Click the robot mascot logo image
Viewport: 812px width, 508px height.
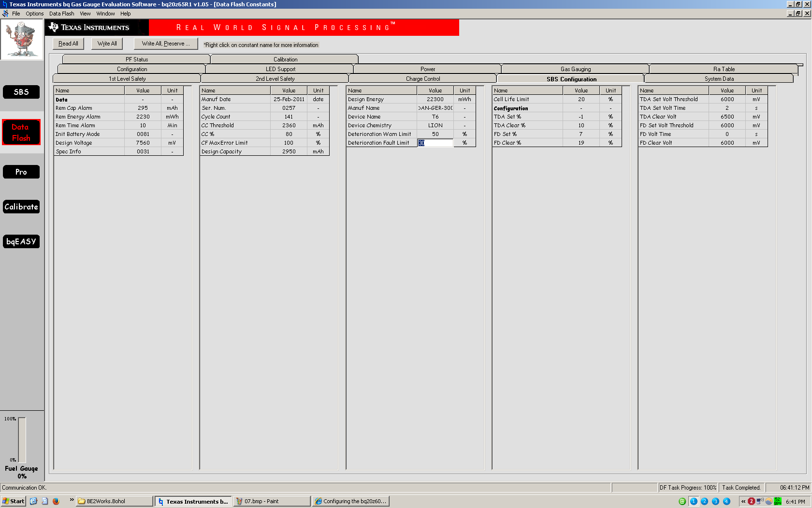coord(22,39)
